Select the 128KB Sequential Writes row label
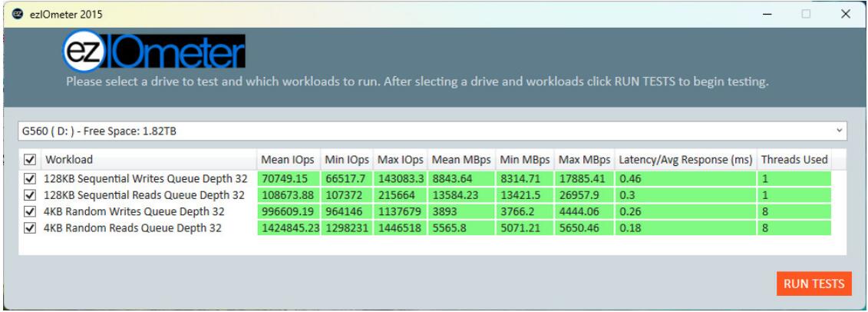Image resolution: width=868 pixels, height=312 pixels. (145, 179)
